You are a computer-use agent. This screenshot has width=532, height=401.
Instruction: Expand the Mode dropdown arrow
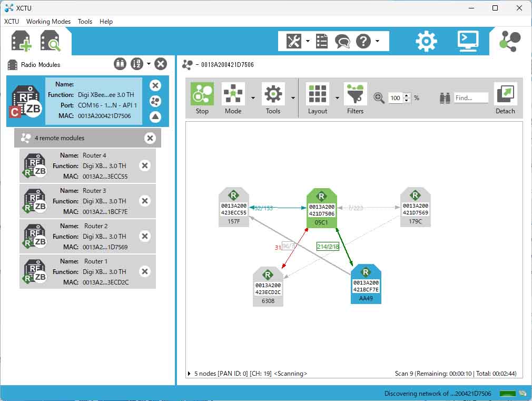point(253,98)
